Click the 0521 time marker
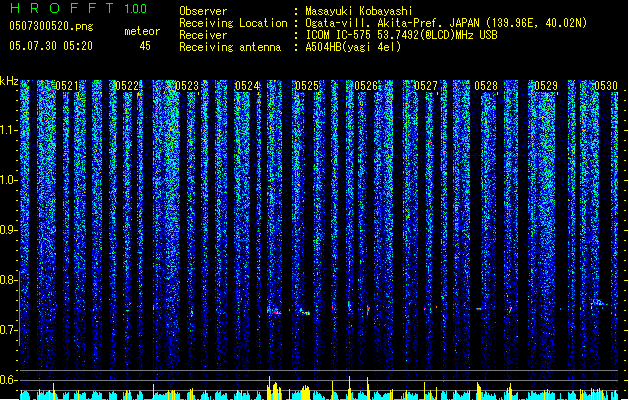Image resolution: width=629 pixels, height=400 pixels. 67,86
